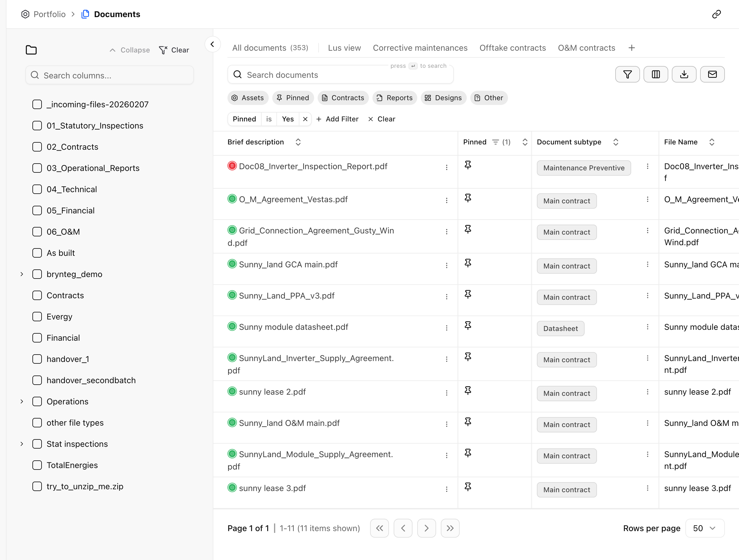
Task: Click the Designs quick filter chip
Action: pos(443,98)
